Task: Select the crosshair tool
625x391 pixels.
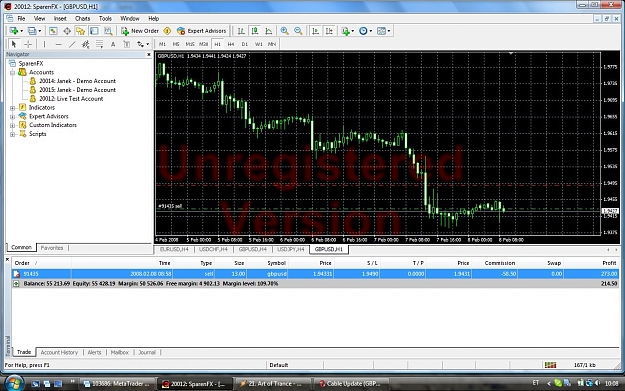Action: click(x=28, y=44)
